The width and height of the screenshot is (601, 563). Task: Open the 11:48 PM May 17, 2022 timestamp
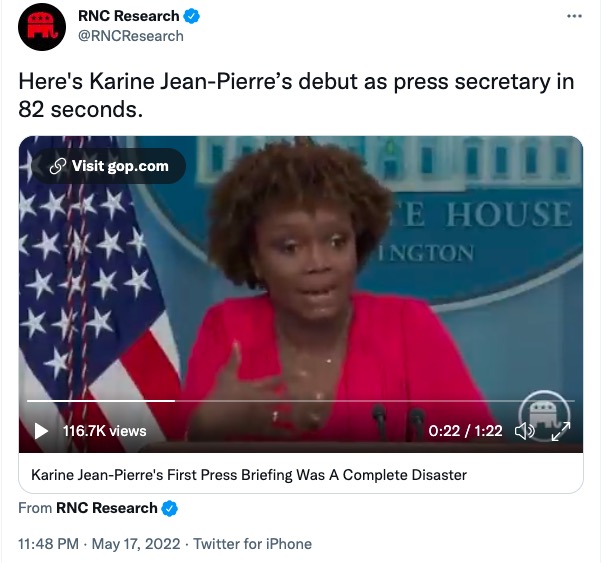(99, 544)
